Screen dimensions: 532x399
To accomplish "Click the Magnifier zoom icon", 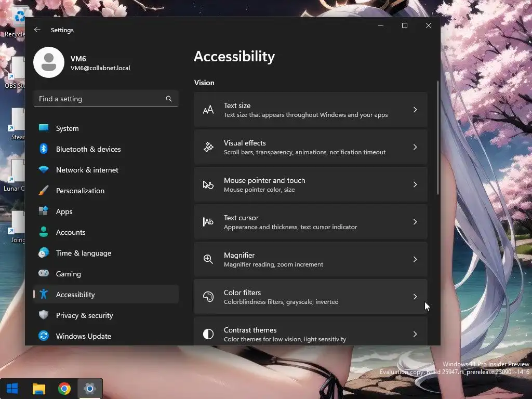I will [x=208, y=259].
